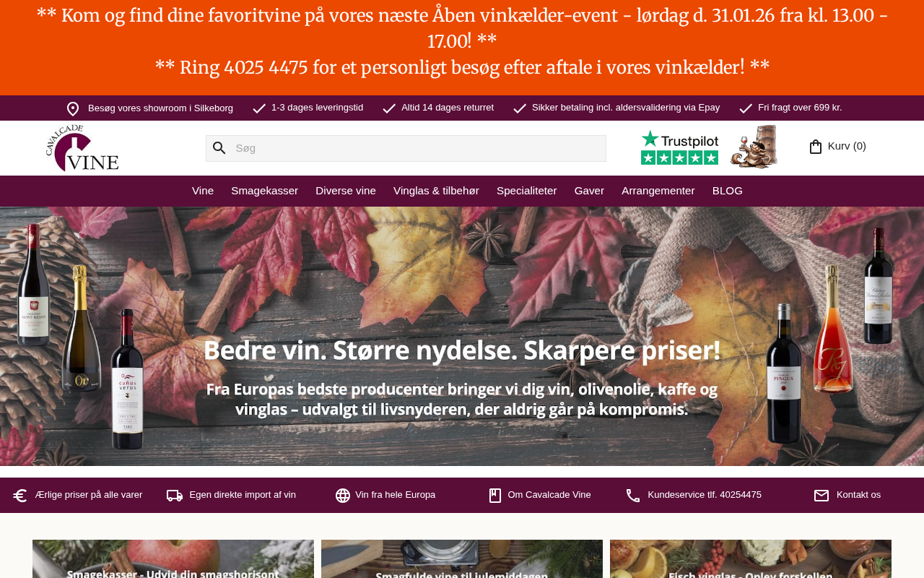This screenshot has height=578, width=924.
Task: Open the Vine menu
Action: 203,191
